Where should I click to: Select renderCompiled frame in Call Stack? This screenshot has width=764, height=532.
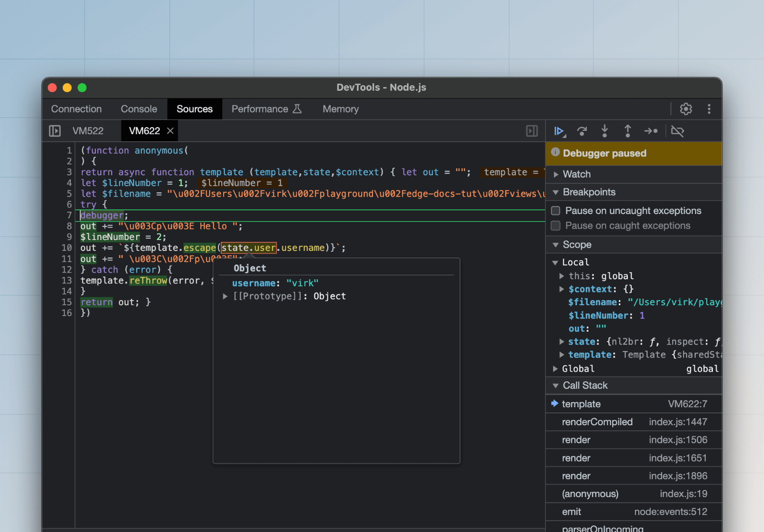[x=597, y=422]
